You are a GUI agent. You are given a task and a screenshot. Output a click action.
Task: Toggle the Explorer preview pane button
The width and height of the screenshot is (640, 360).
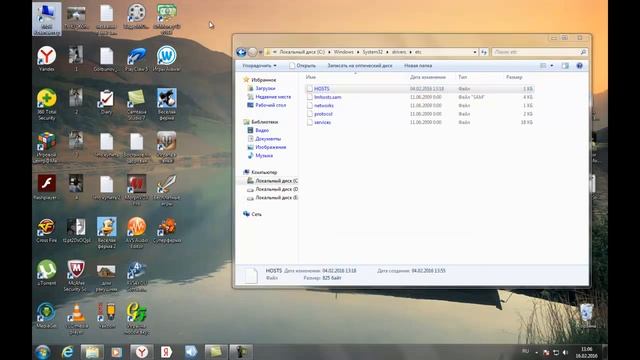click(565, 66)
